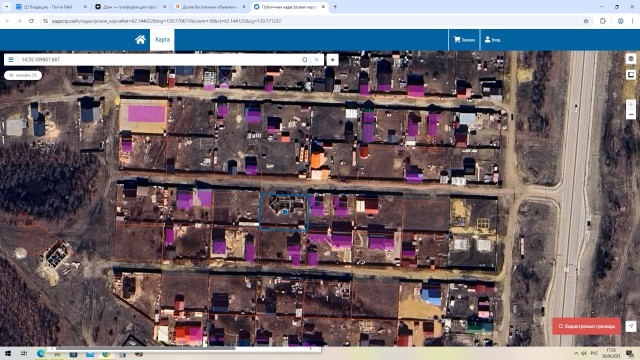Focus the cadastral number search field
Image resolution: width=640 pixels, height=360 pixels.
coord(159,60)
